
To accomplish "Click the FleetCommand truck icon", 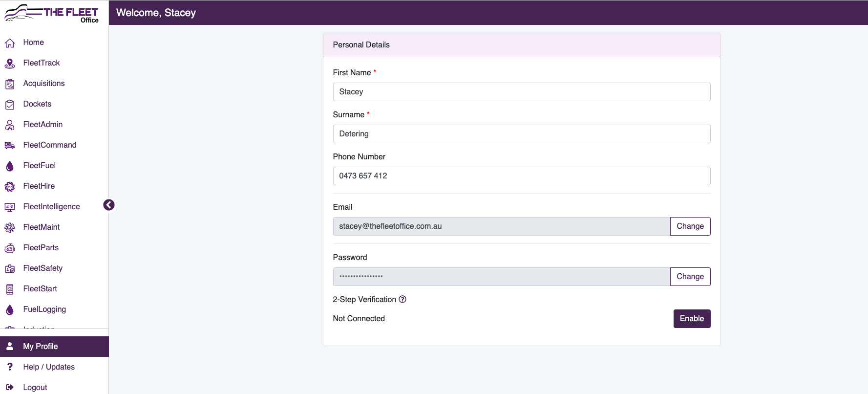I will (10, 146).
